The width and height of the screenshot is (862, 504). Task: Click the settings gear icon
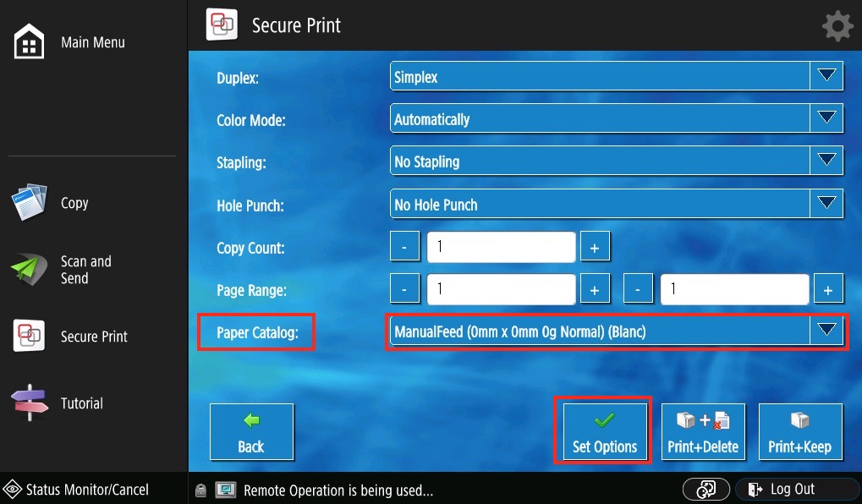tap(837, 26)
